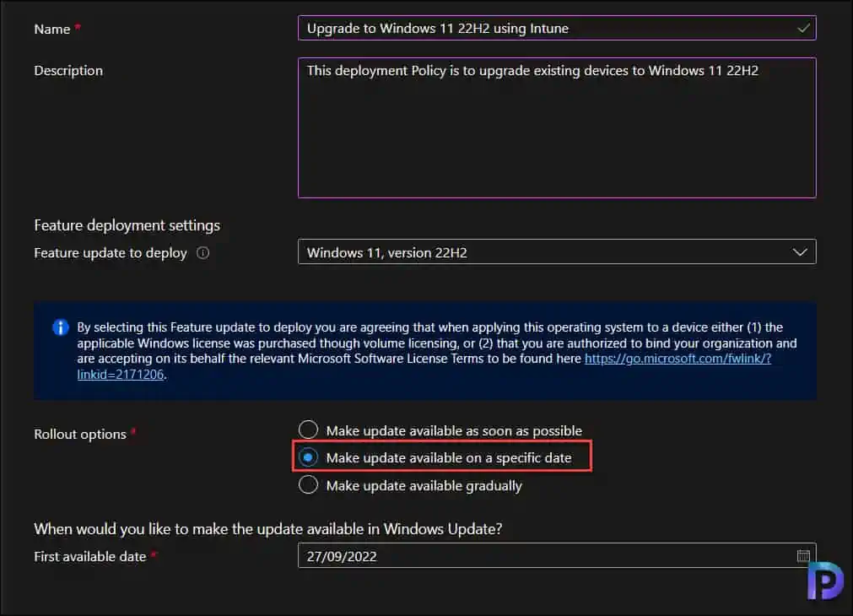Viewport: 853px width, 616px height.
Task: Click the Feature deployment settings heading
Action: tap(127, 225)
